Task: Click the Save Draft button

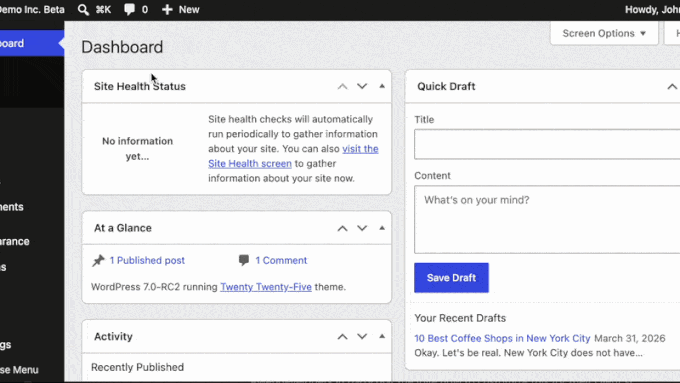Action: click(x=451, y=278)
